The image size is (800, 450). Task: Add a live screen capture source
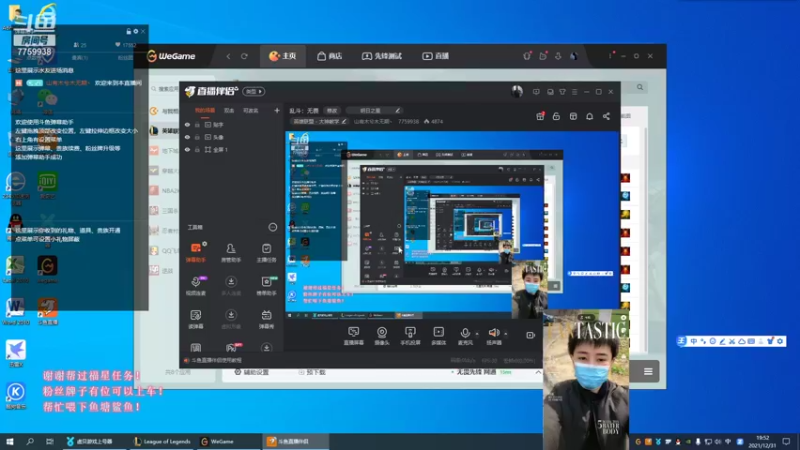(354, 336)
